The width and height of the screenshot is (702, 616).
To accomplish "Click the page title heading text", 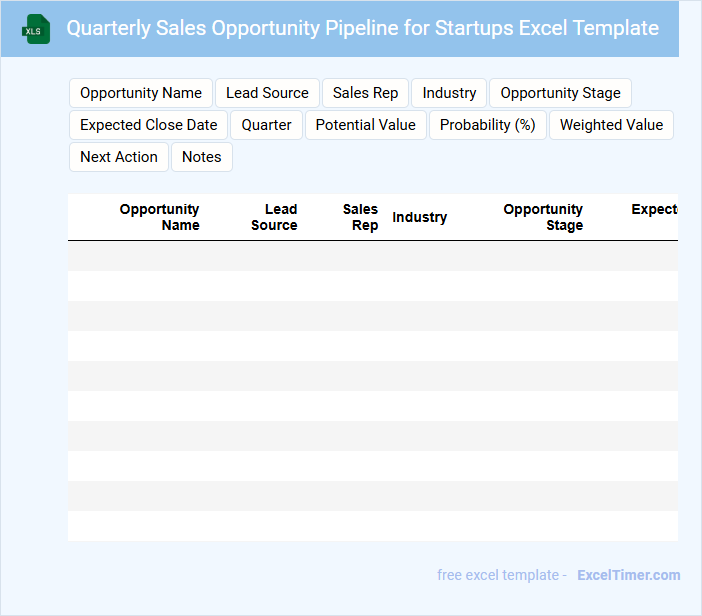I will coord(362,28).
